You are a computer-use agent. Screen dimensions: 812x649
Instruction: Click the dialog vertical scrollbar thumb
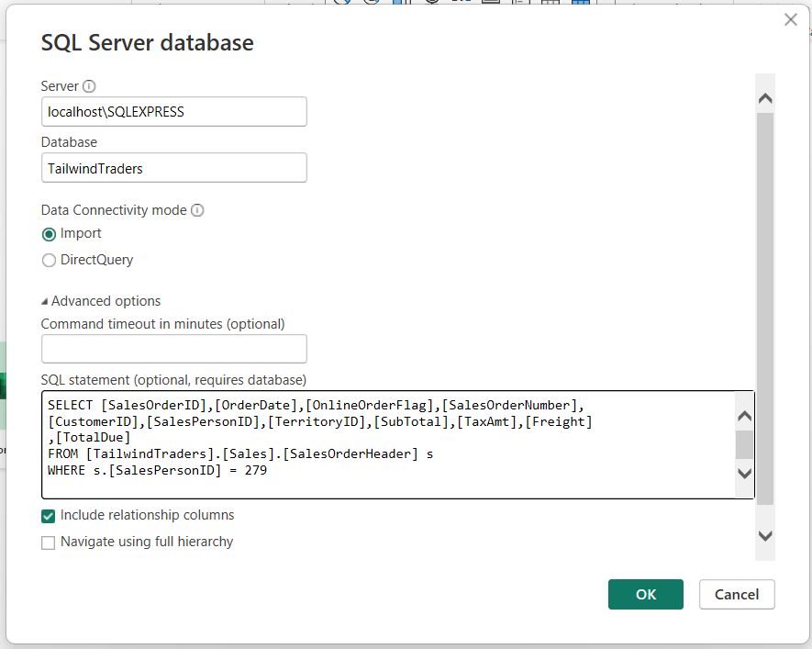point(765,308)
